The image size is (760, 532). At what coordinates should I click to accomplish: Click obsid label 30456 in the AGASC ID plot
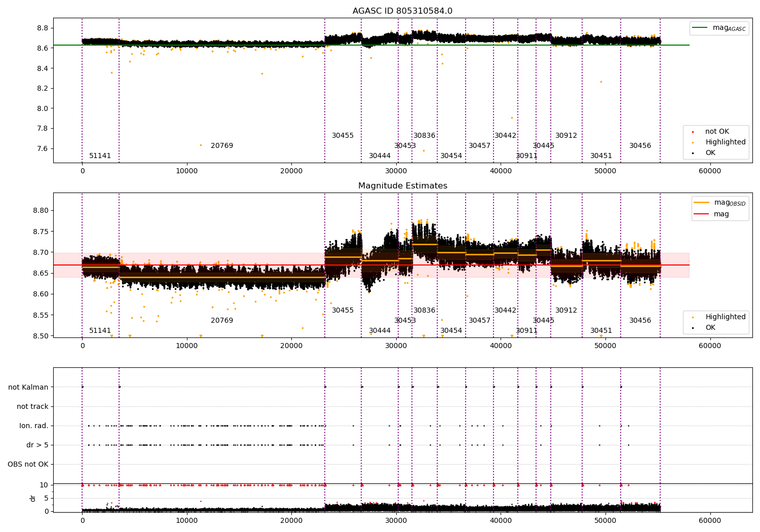click(x=640, y=146)
